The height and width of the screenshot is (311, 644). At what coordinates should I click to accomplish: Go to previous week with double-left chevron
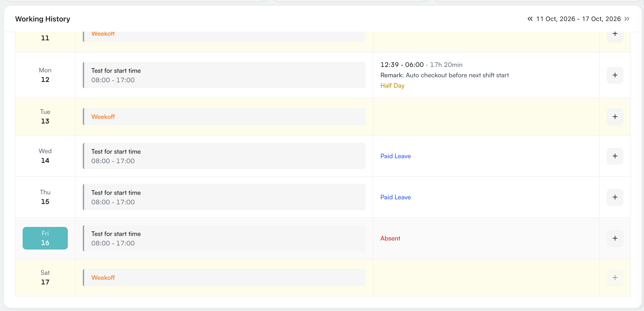(x=530, y=19)
